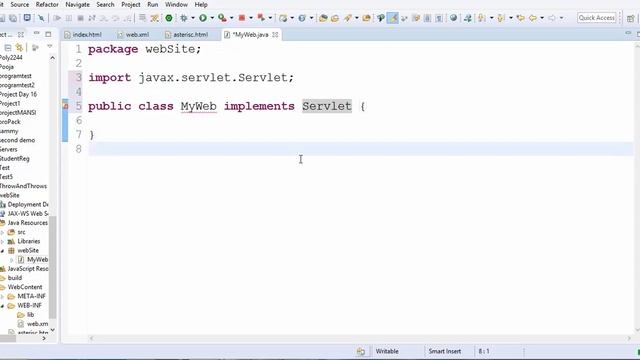The height and width of the screenshot is (360, 640).
Task: Click the Writable status bar entry
Action: pyautogui.click(x=387, y=351)
